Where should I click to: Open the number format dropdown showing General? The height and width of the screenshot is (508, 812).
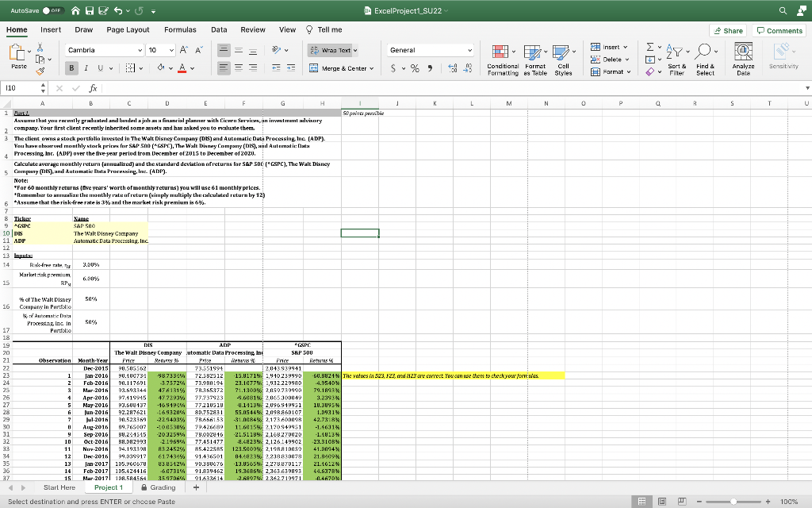(x=429, y=49)
